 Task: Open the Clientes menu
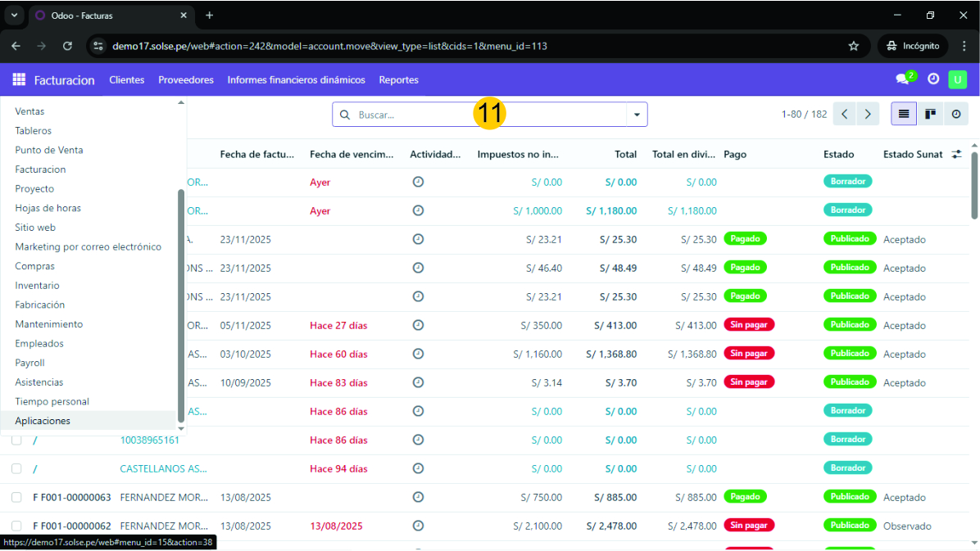click(126, 79)
